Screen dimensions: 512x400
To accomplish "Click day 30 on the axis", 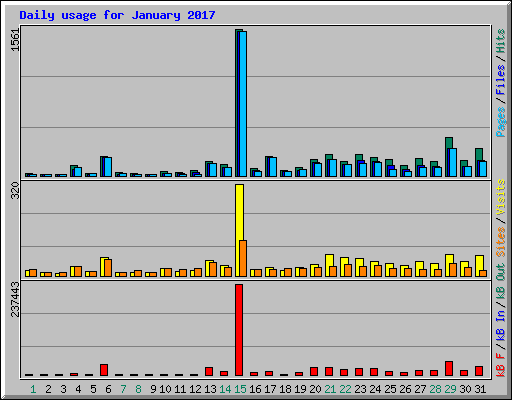I will 465,389.
